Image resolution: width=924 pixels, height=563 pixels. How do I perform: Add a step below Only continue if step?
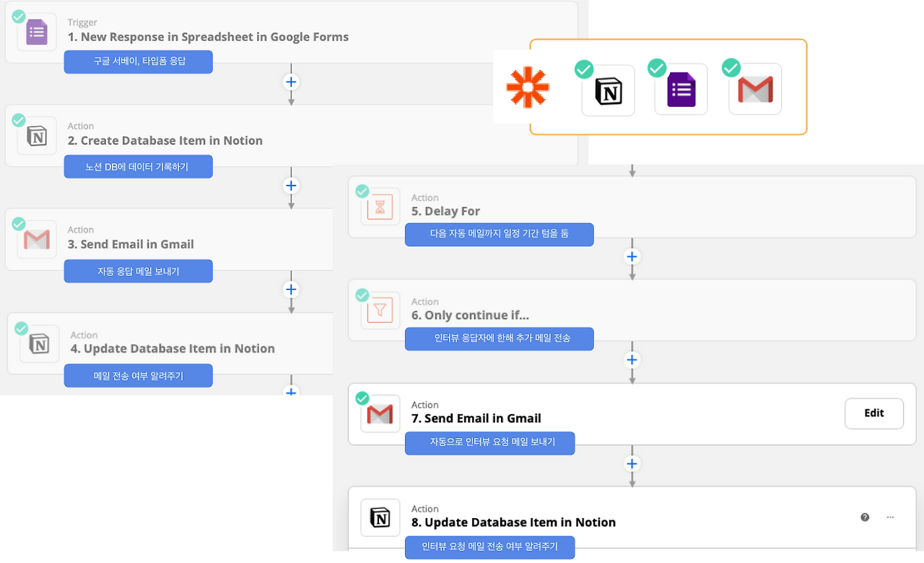(632, 359)
